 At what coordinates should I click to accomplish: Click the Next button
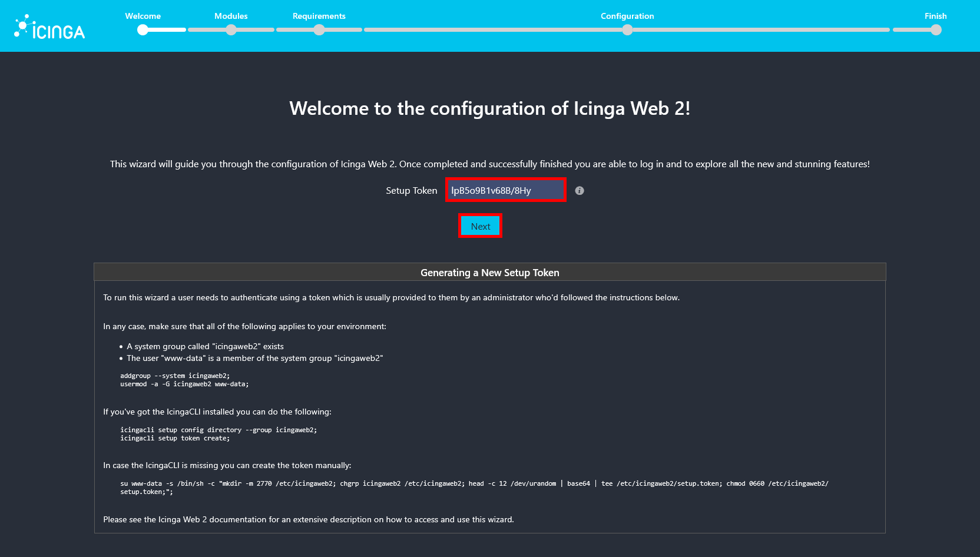[x=480, y=226]
